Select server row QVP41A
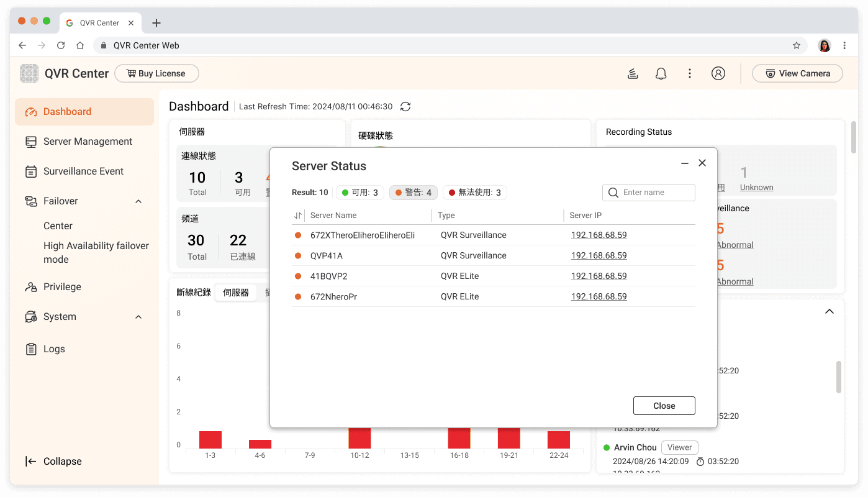Image resolution: width=868 pixels, height=497 pixels. click(494, 256)
